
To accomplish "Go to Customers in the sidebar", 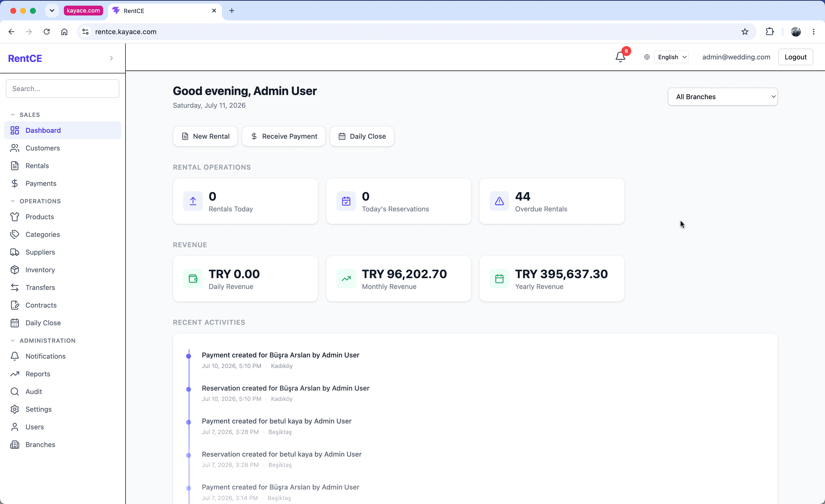I will tap(63, 148).
